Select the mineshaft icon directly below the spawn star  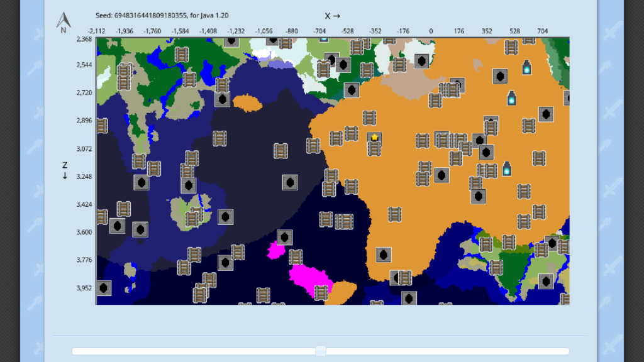[x=375, y=148]
